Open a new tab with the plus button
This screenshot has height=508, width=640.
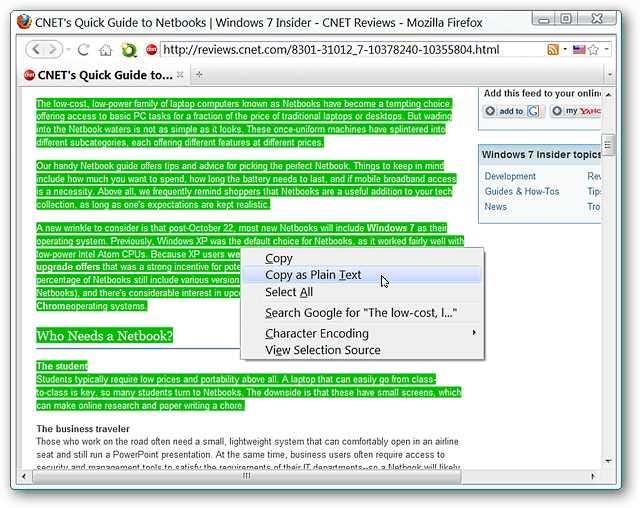click(199, 74)
